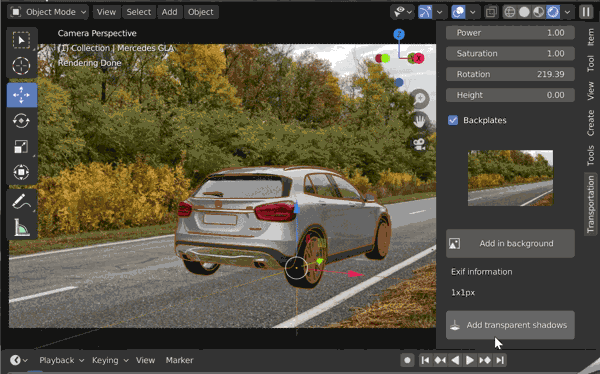Select the 3D Cursor tool
This screenshot has height=374, width=600.
(21, 66)
